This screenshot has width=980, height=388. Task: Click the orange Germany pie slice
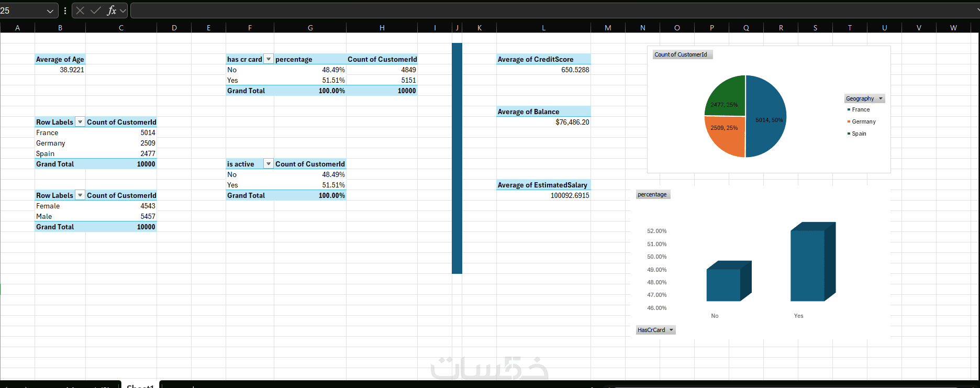point(726,135)
